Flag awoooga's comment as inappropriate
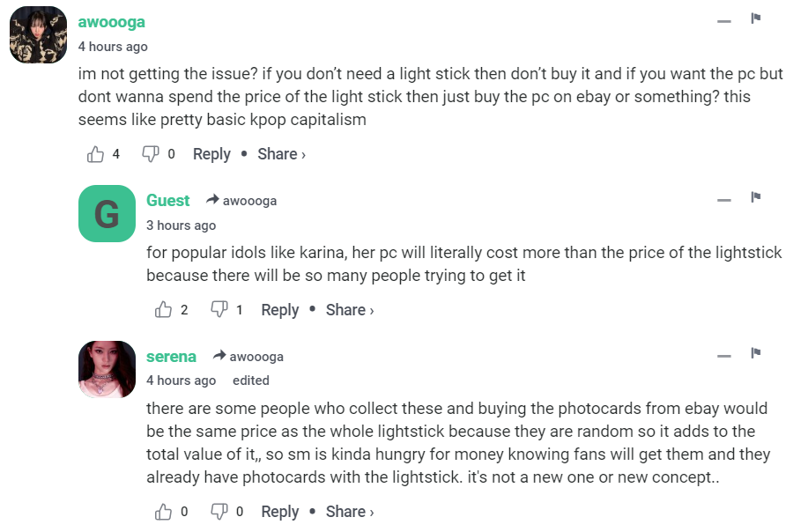This screenshot has height=532, width=793. pos(755,18)
